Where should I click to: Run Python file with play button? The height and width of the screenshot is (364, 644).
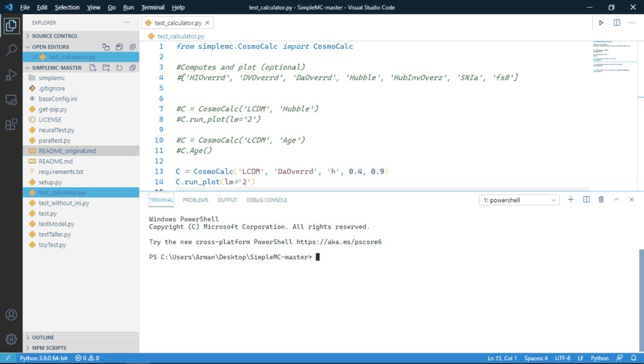pyautogui.click(x=601, y=23)
